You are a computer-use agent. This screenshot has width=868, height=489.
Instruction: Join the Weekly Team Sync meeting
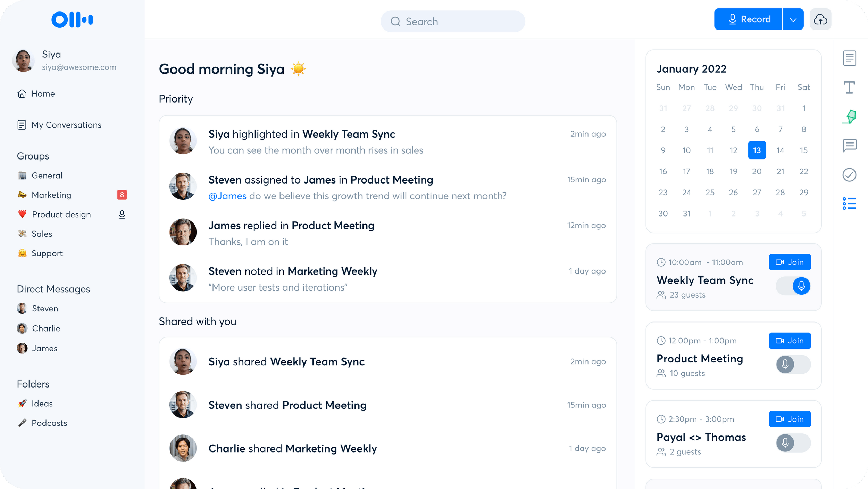[790, 262]
